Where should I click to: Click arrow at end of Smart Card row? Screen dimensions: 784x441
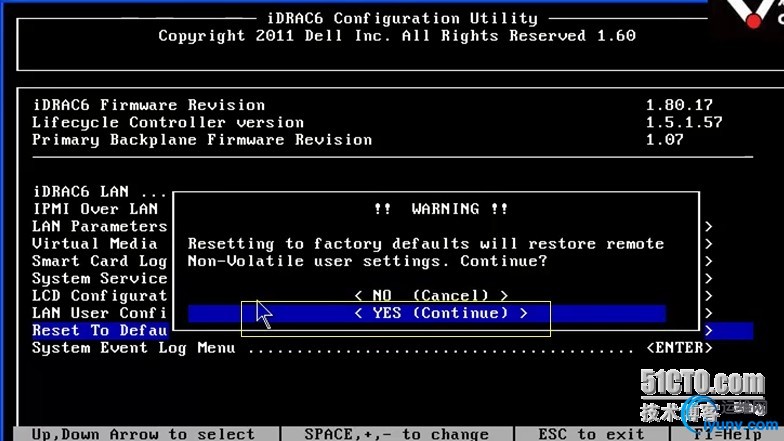[708, 262]
